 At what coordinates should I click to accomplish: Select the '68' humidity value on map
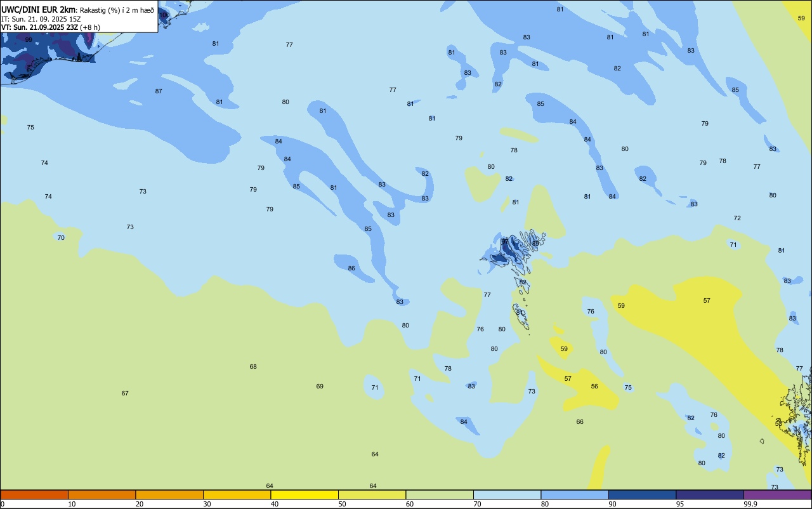pos(253,367)
